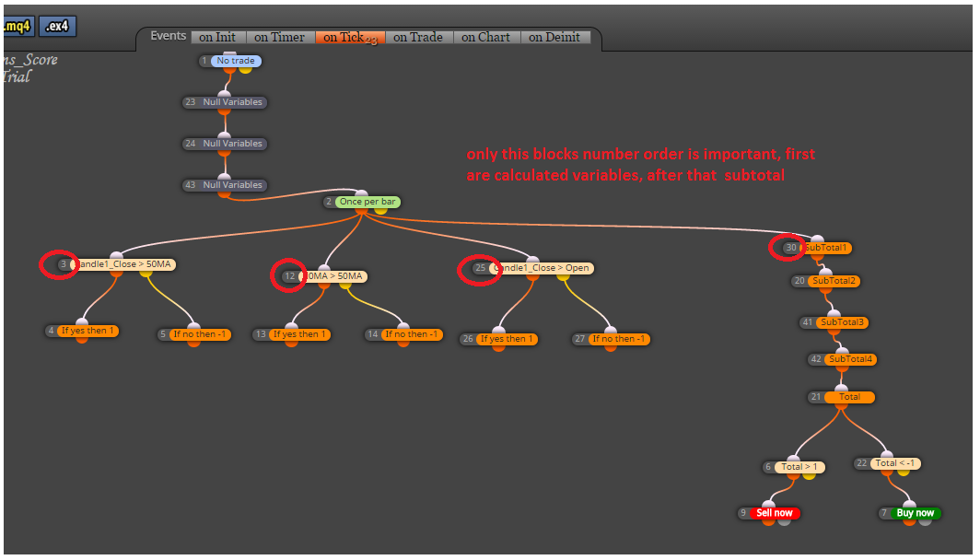This screenshot has height=560, width=980.
Task: Click yellow output connector of Total > 1
Action: [809, 475]
